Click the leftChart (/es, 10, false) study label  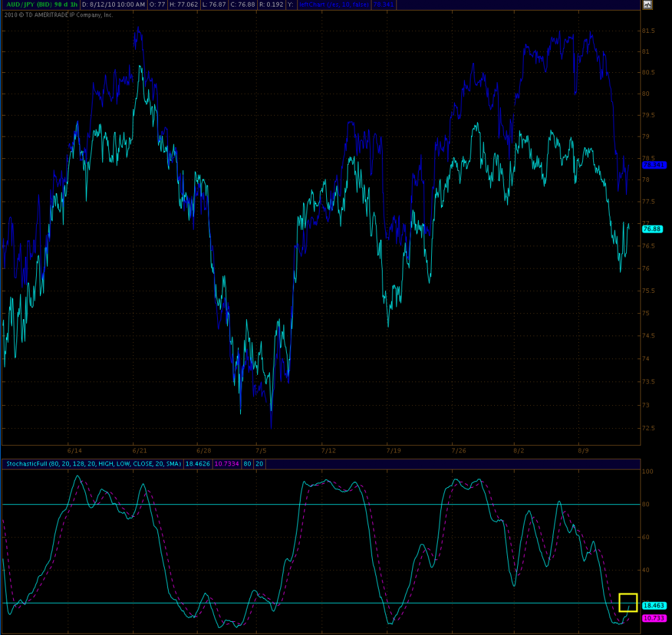334,5
